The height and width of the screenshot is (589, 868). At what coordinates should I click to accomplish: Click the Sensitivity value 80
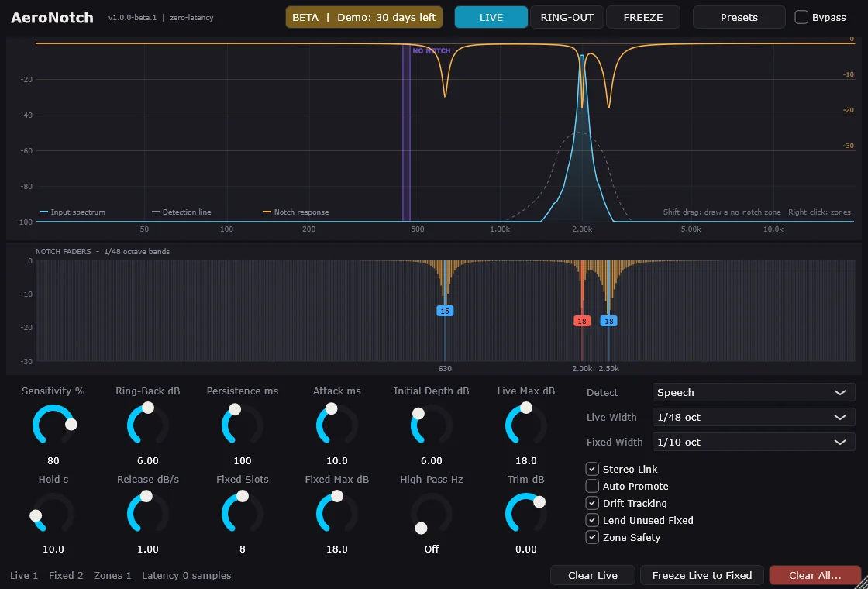[x=53, y=460]
